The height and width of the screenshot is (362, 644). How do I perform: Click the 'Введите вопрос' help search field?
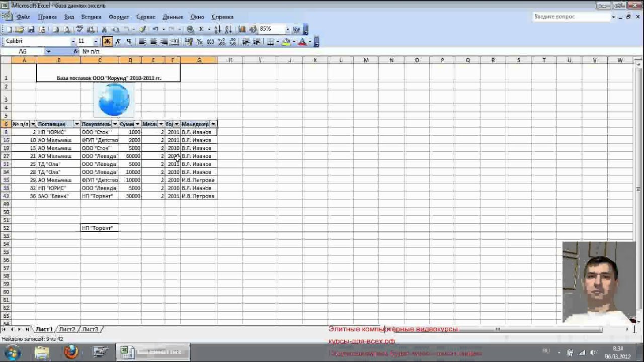pyautogui.click(x=571, y=17)
